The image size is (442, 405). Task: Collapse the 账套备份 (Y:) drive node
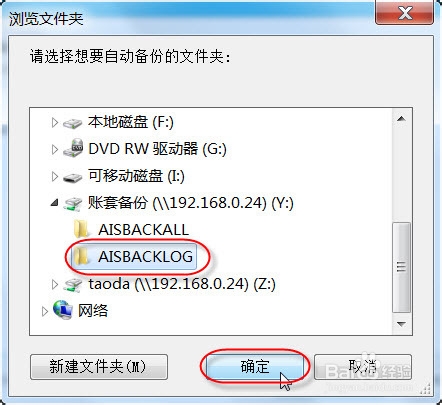pos(55,203)
